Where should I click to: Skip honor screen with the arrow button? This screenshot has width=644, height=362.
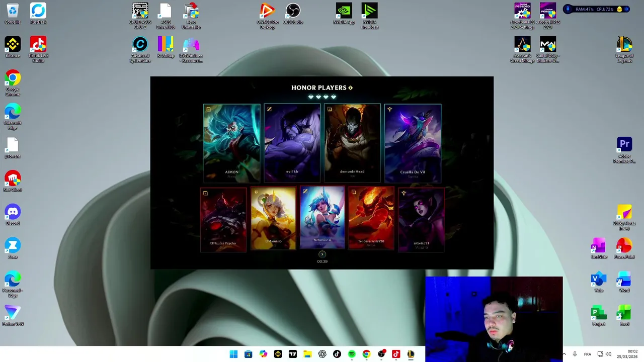pyautogui.click(x=322, y=254)
